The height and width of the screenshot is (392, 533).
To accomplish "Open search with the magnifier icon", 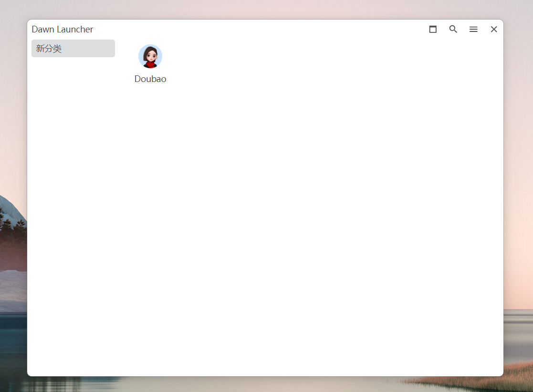I will point(453,29).
